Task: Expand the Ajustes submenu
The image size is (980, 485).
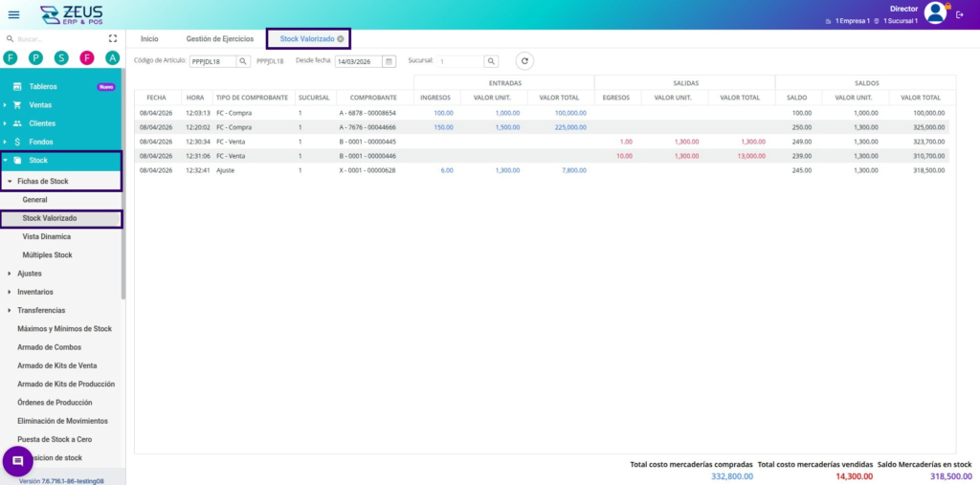Action: 29,274
